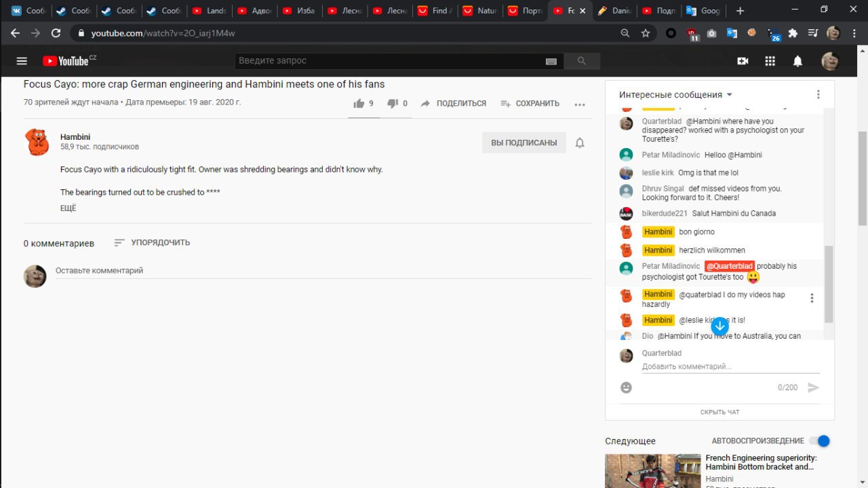Click the zoom magnifier in address bar
868x488 pixels.
(625, 33)
